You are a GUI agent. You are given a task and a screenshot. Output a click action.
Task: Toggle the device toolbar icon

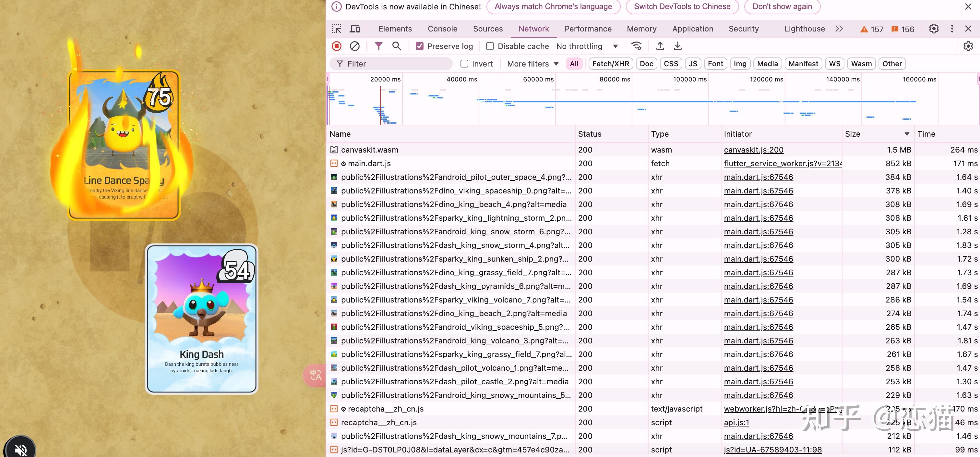click(x=355, y=29)
